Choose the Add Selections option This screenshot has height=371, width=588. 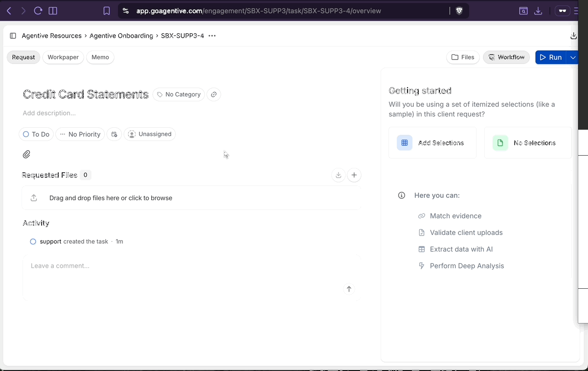(x=432, y=143)
